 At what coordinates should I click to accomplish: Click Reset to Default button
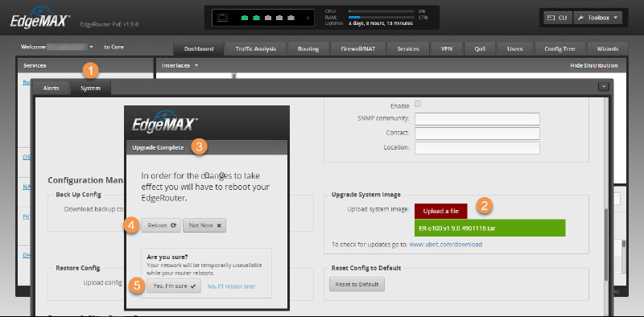[357, 284]
